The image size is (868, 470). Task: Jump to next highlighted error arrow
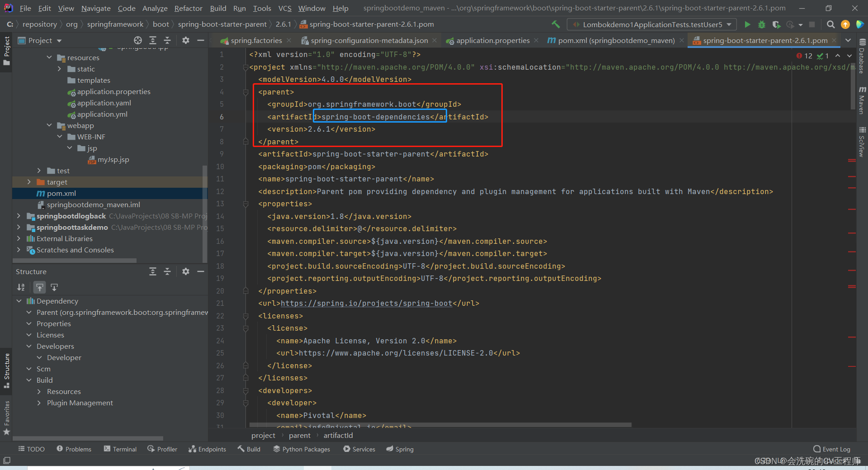coord(849,56)
